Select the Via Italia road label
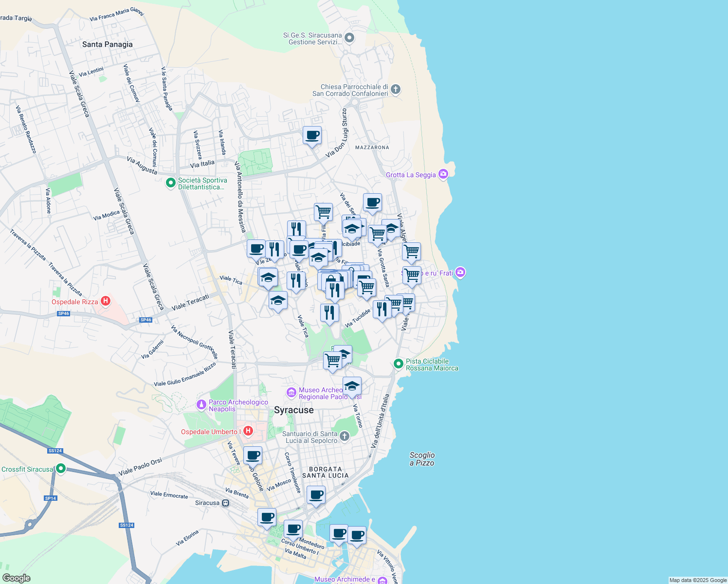The height and width of the screenshot is (584, 728). [202, 164]
